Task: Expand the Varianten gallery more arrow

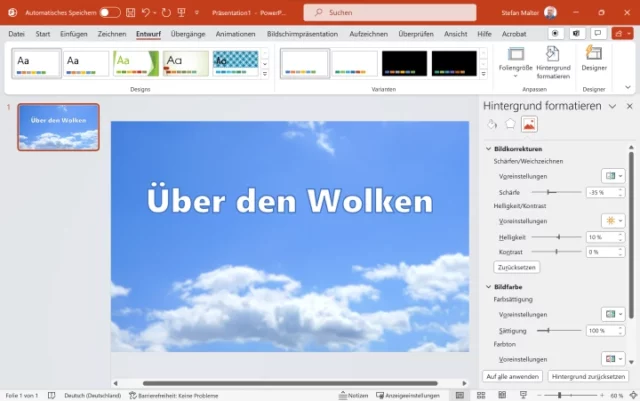Action: click(x=484, y=74)
